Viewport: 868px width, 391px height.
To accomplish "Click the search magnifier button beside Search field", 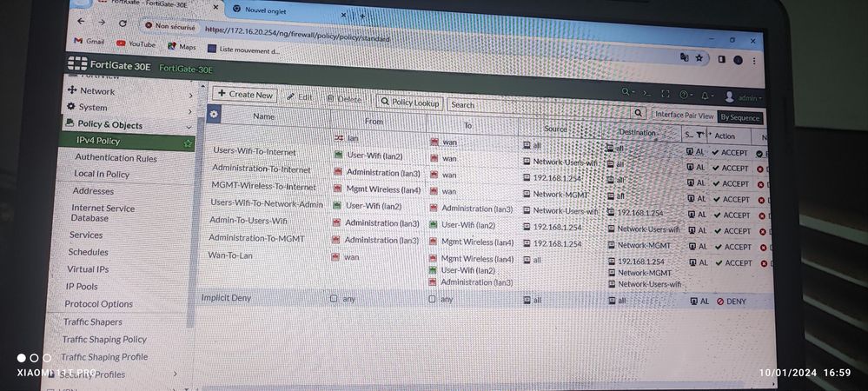I will coord(639,112).
